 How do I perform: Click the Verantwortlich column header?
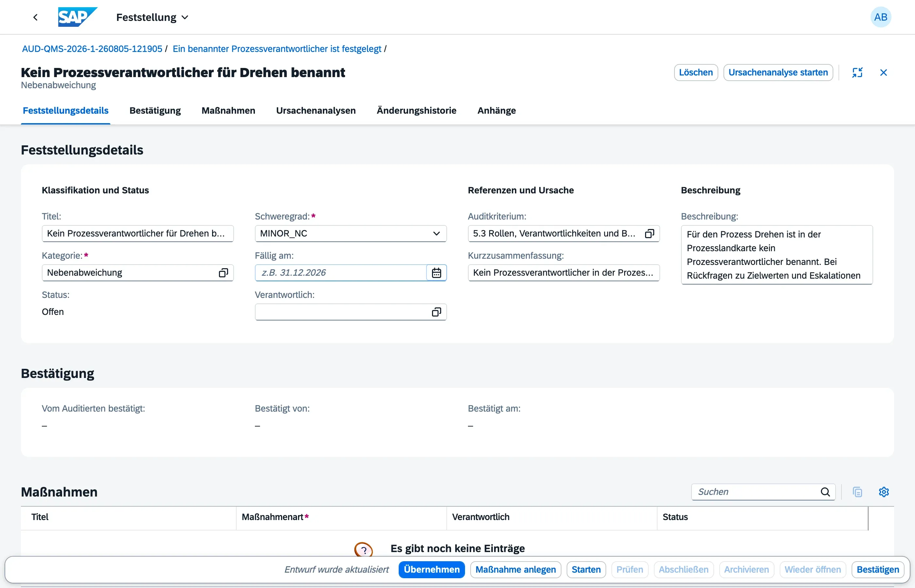point(552,517)
